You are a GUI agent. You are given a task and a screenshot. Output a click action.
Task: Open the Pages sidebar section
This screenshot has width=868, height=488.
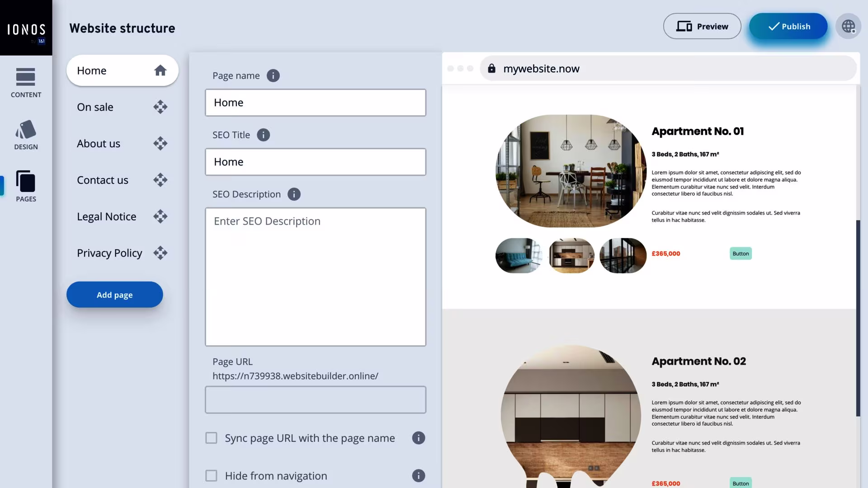click(x=26, y=187)
